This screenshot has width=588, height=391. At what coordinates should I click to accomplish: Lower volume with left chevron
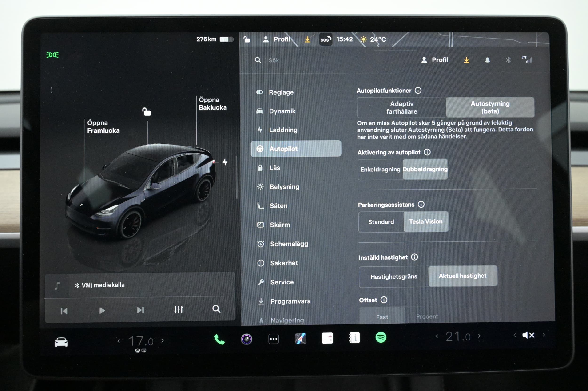coord(514,335)
